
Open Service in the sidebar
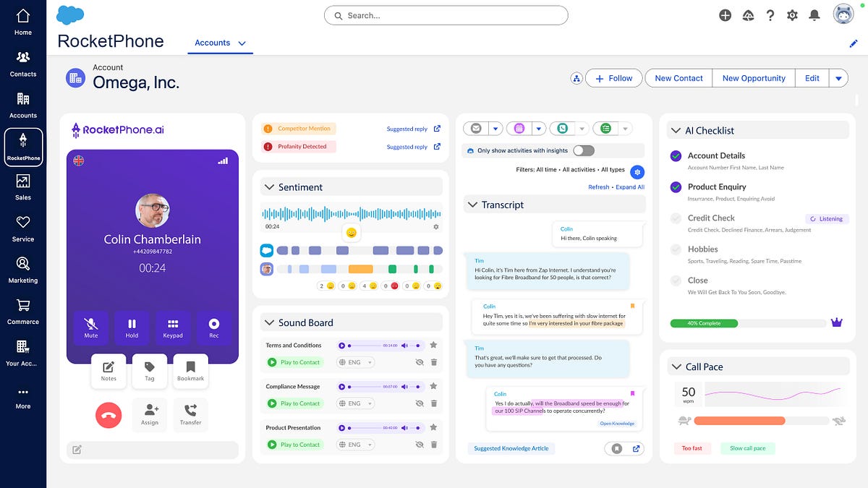[23, 229]
